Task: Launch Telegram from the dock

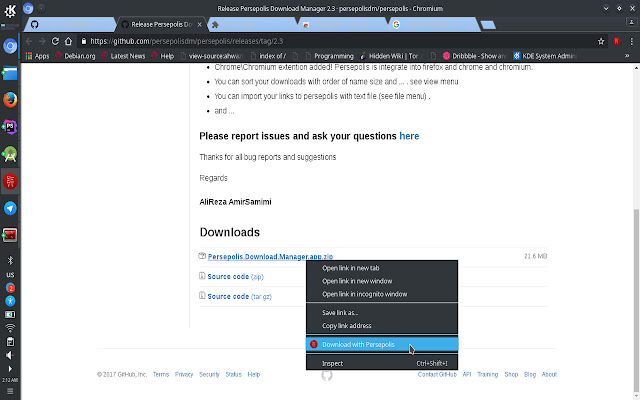Action: click(x=10, y=208)
